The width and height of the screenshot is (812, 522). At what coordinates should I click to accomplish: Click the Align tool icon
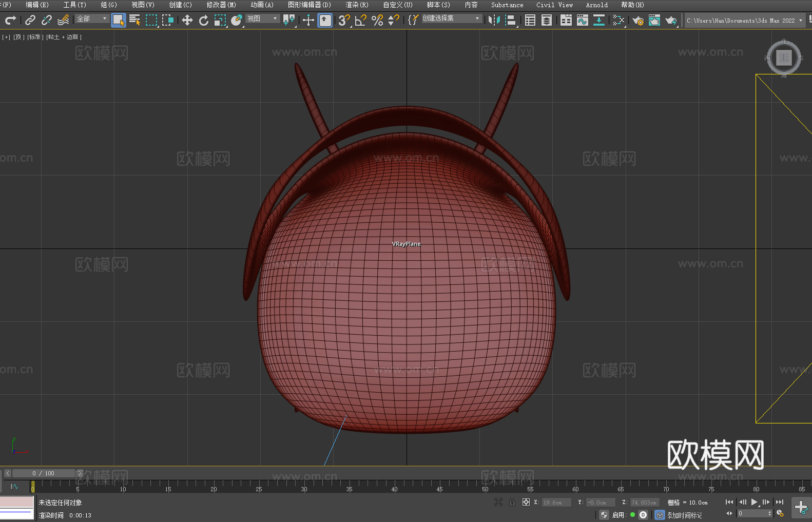tap(511, 21)
